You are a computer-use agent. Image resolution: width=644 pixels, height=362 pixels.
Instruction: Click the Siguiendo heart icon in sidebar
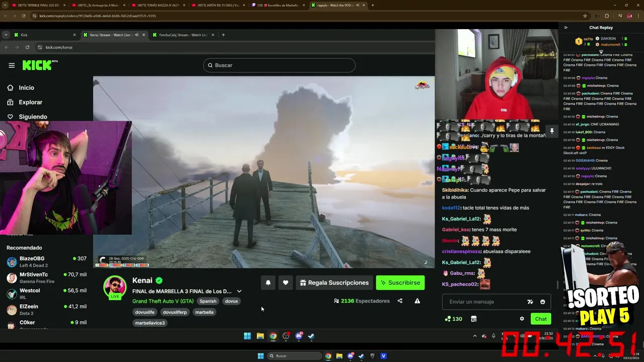pos(10,117)
